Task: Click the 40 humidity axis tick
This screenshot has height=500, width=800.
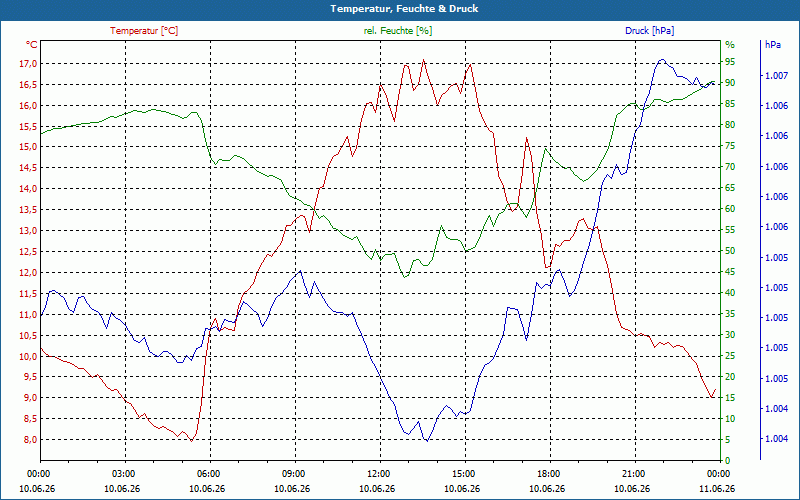Action: click(x=730, y=293)
